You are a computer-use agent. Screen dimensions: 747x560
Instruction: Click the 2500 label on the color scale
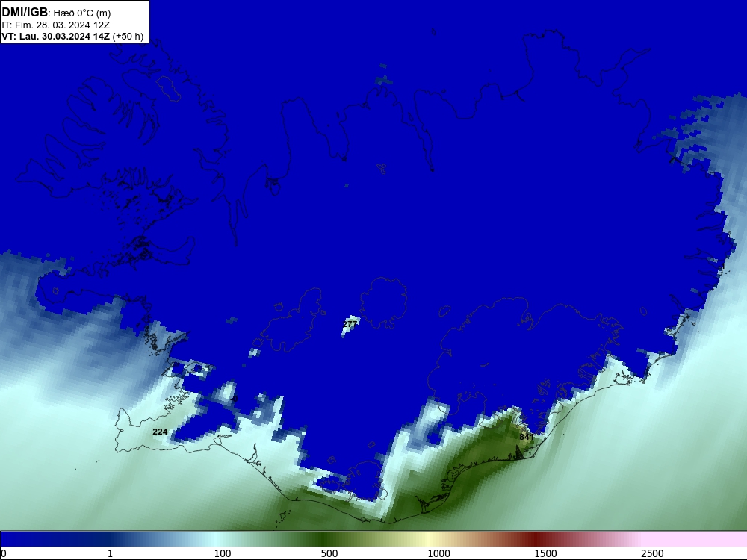coord(652,553)
